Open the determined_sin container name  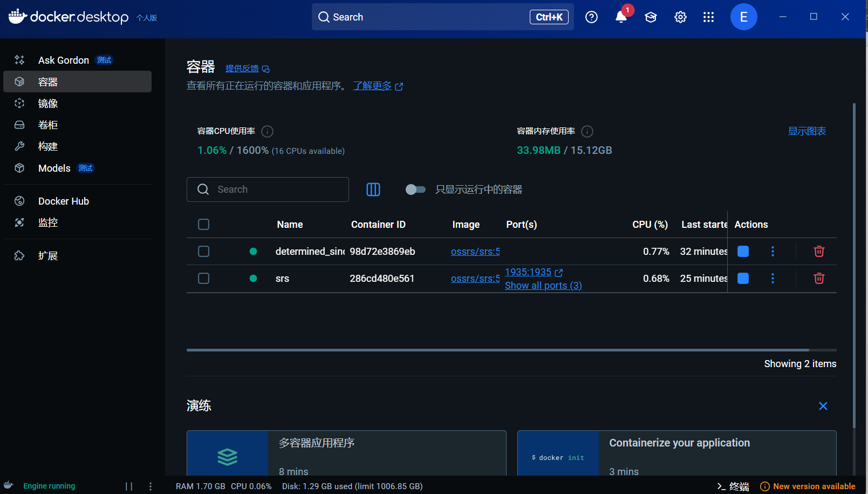[x=310, y=251]
